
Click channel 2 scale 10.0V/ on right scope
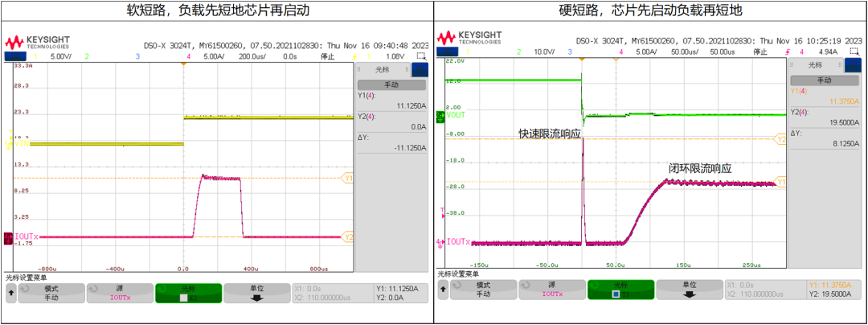(x=544, y=52)
